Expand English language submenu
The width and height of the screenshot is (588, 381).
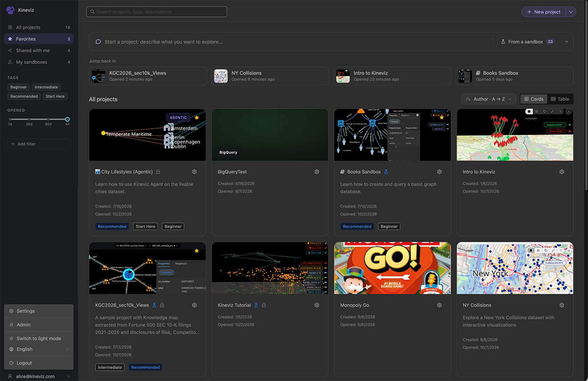click(x=39, y=349)
